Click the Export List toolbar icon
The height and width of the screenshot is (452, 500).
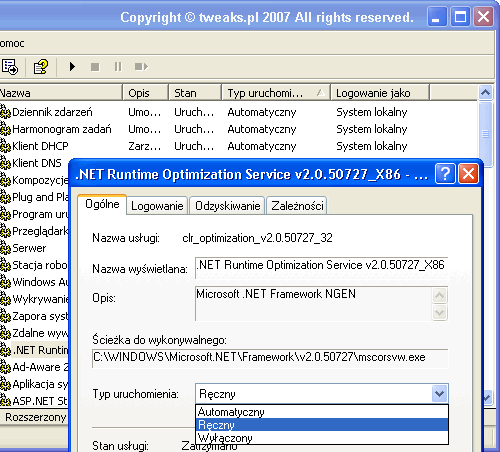click(10, 67)
